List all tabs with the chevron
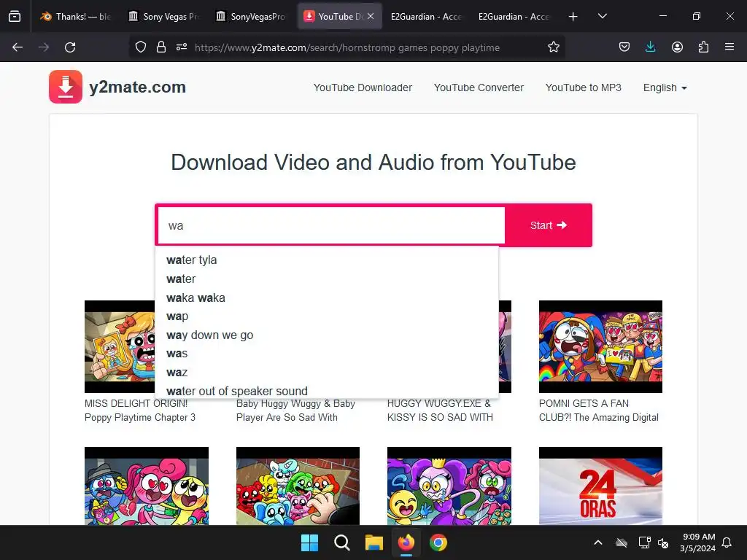 coord(602,16)
